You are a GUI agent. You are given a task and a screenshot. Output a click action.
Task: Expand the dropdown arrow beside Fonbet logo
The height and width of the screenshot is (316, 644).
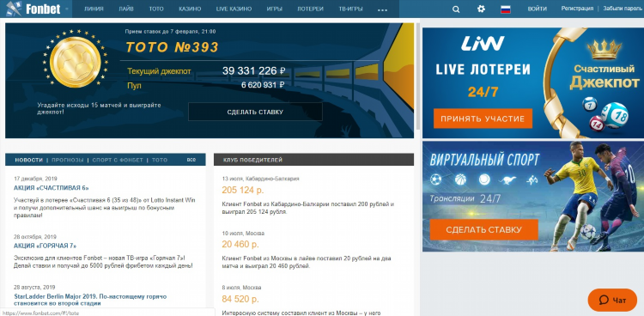tap(66, 9)
